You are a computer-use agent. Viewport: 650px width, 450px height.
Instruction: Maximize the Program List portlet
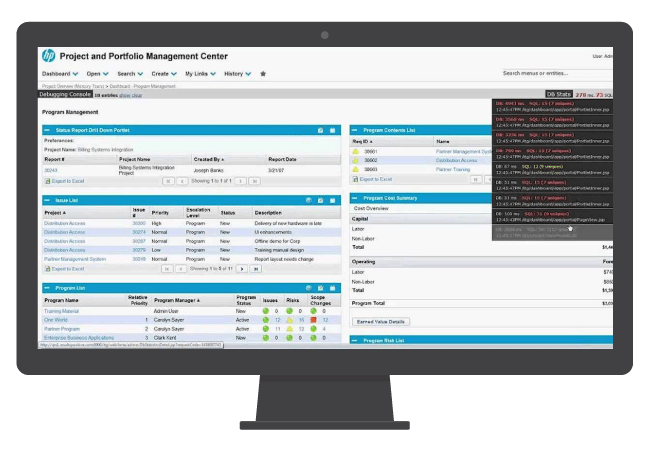coord(332,288)
